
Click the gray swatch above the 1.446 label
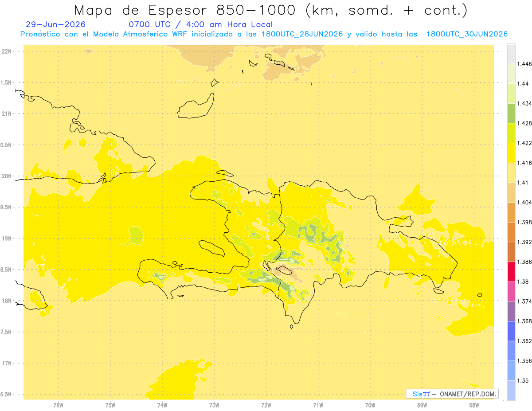click(511, 54)
